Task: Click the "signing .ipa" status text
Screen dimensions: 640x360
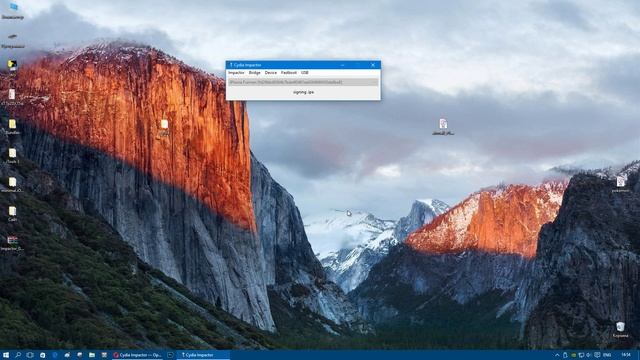Action: (x=303, y=92)
